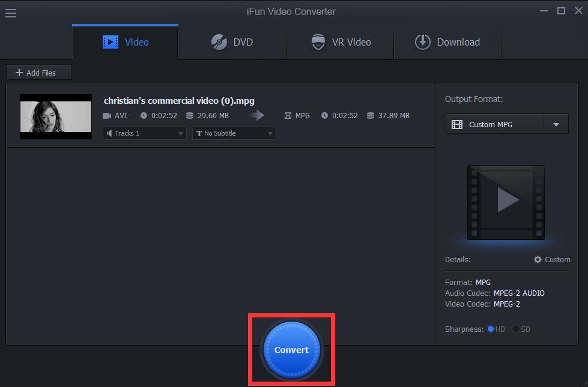588x387 pixels.
Task: Switch to the DVD tab
Action: 232,42
